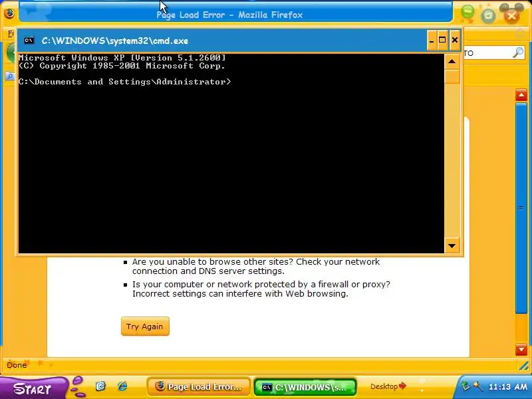The width and height of the screenshot is (532, 399).
Task: Click the system clock showing 11:13 AM
Action: 508,387
